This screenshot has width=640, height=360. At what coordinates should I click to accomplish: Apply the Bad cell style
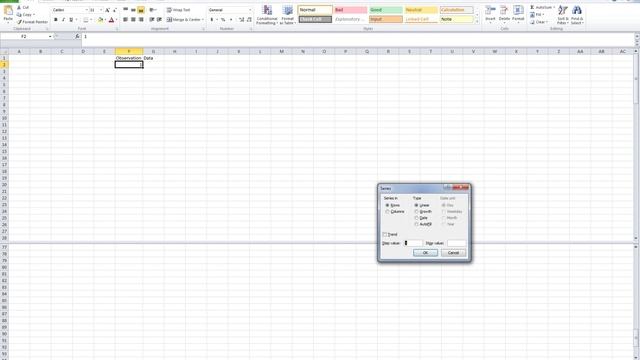click(x=350, y=10)
